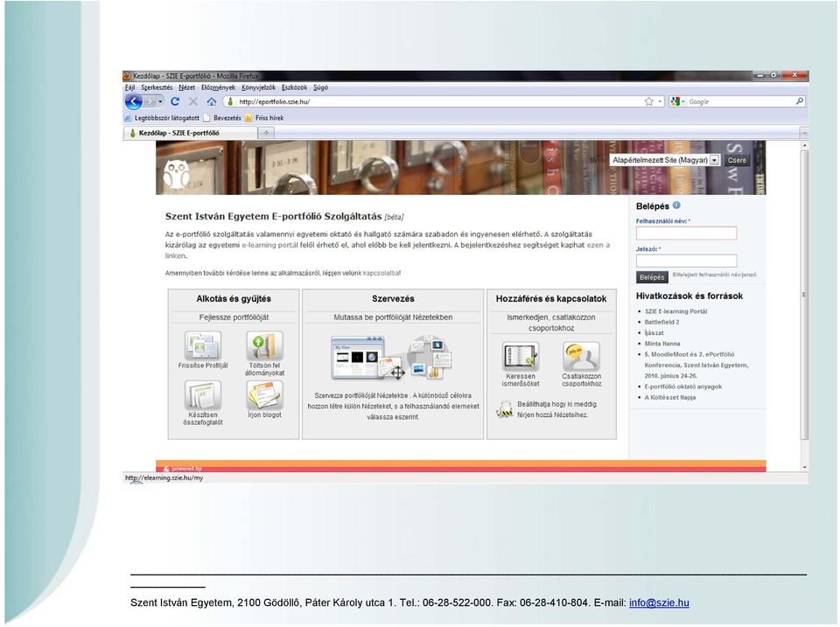This screenshot has height=627, width=840.
Task: Open the Írjon blogot icon
Action: tap(264, 395)
